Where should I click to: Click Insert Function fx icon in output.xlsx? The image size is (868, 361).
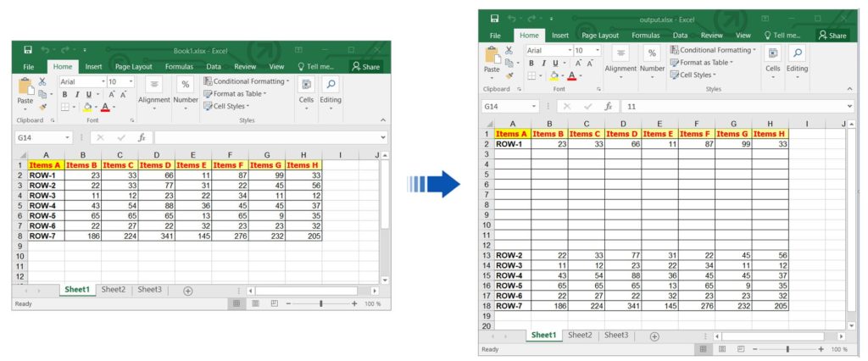(608, 106)
